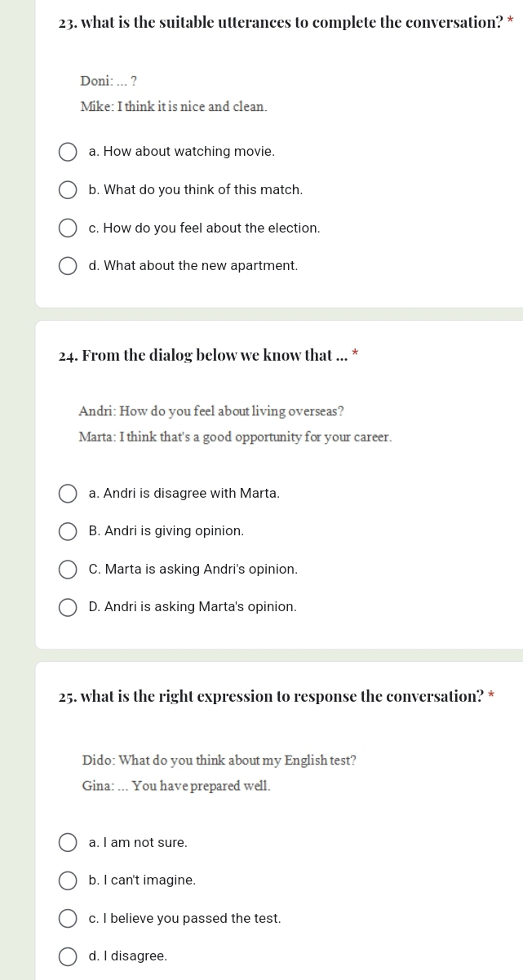523x980 pixels.
Task: Select answer 'b. I can't imagine.'
Action: click(x=69, y=880)
